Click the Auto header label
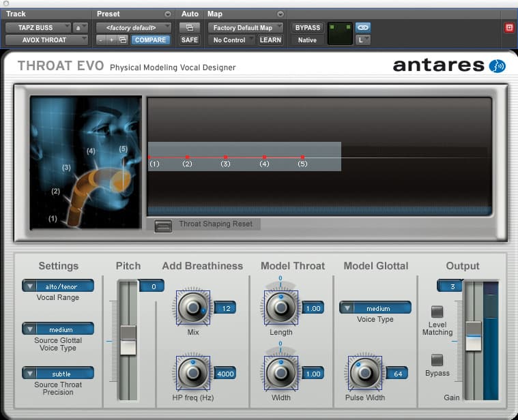 [190, 14]
